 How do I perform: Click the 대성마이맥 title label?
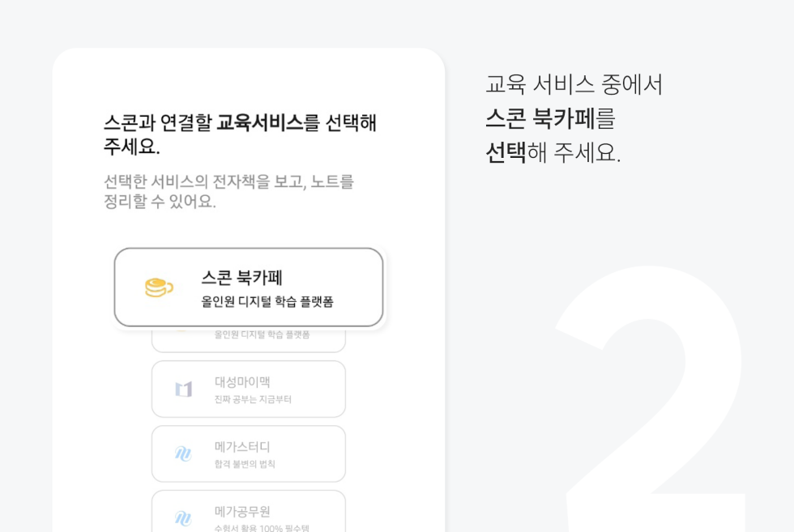click(x=242, y=381)
